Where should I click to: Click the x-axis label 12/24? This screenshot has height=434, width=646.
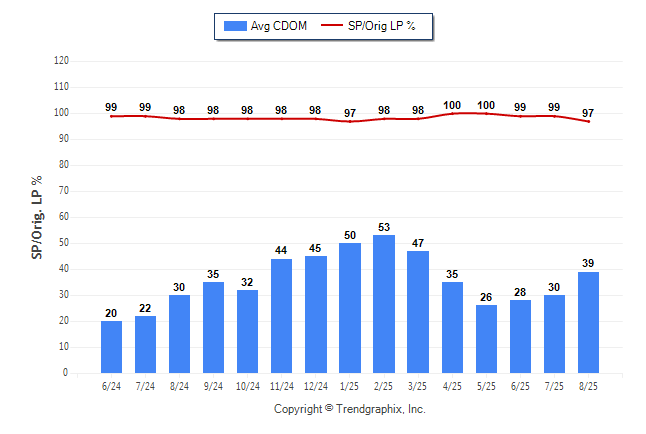click(x=316, y=387)
